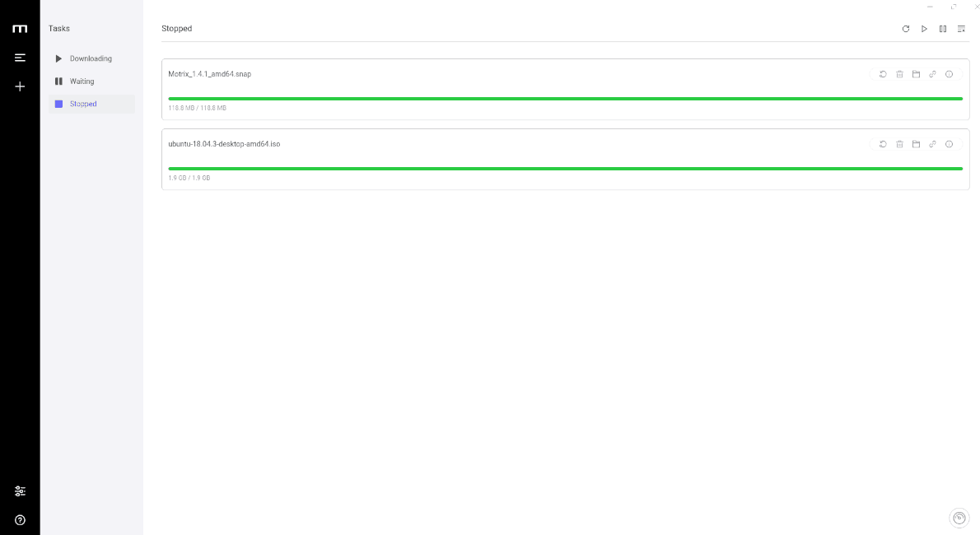Restart the Motrix_1.4.1_amd64.snap task

(883, 74)
